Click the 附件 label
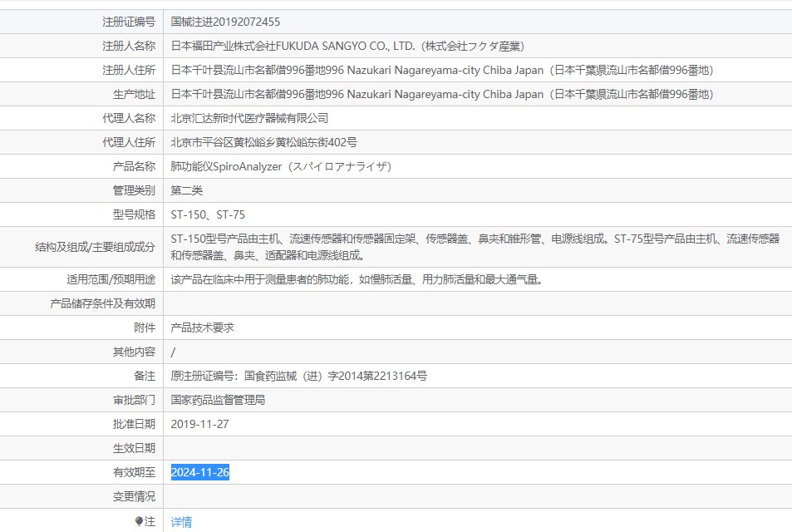This screenshot has height=532, width=792. point(145,328)
